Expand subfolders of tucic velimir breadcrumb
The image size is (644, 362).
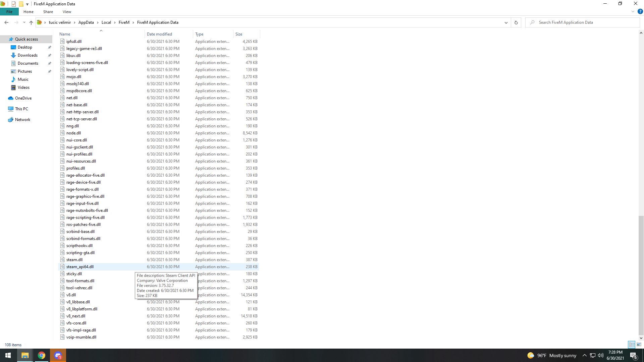[74, 22]
